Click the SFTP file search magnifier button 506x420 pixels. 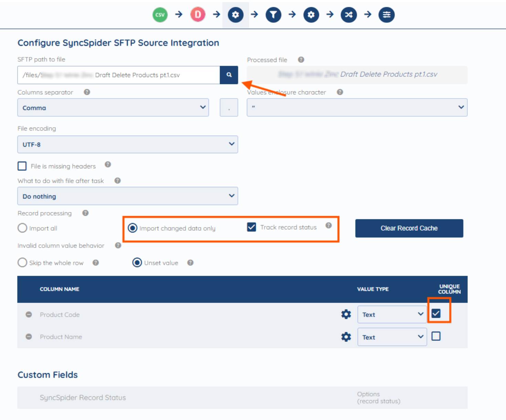(x=229, y=75)
